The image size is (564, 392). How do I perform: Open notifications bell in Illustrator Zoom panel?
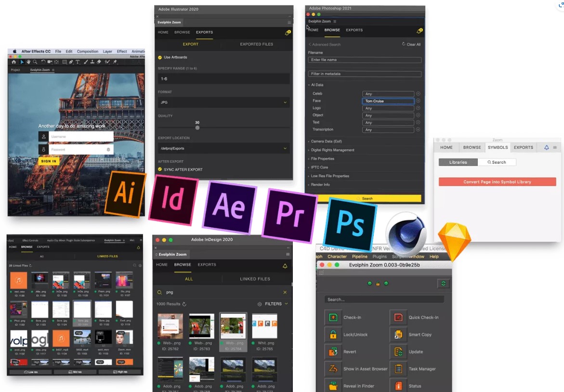click(x=288, y=33)
